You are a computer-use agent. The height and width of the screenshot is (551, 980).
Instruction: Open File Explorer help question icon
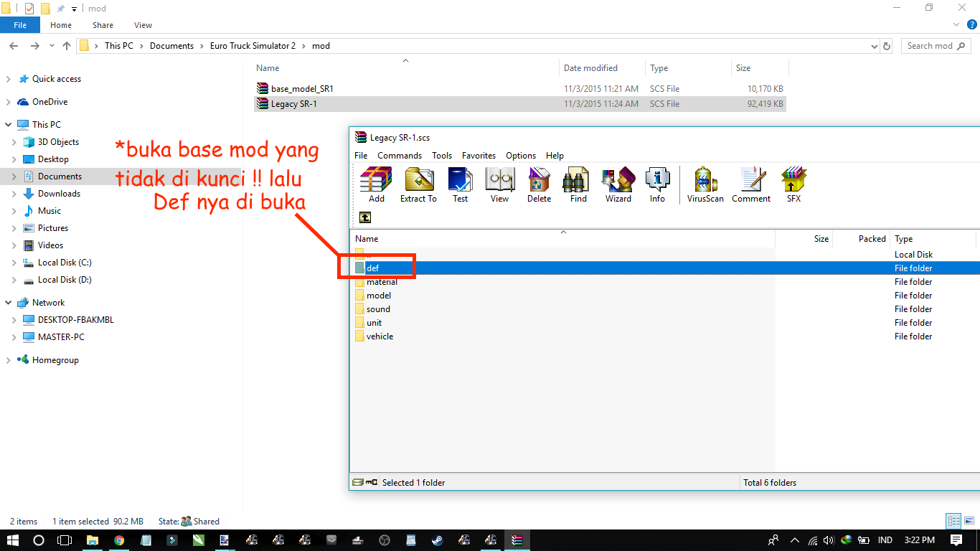[x=972, y=24]
